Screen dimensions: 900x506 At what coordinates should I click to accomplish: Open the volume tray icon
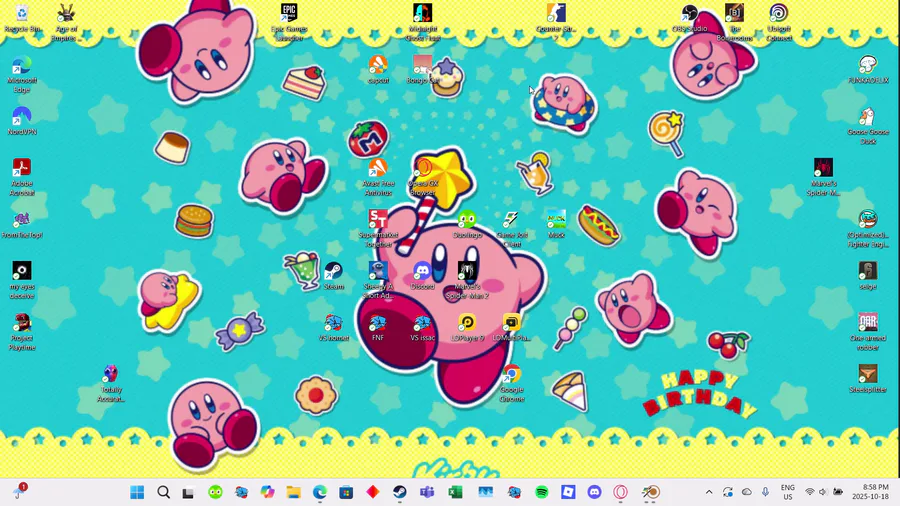coord(823,492)
